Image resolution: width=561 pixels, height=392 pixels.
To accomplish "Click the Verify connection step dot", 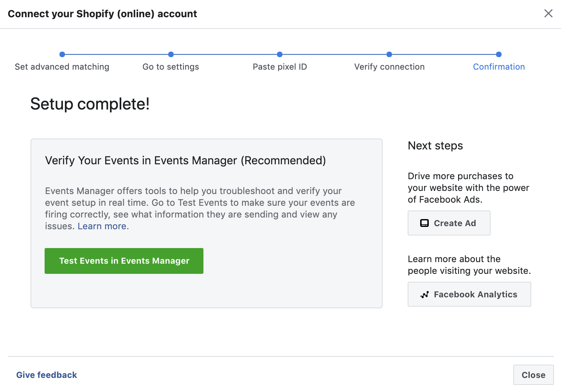I will coord(389,54).
